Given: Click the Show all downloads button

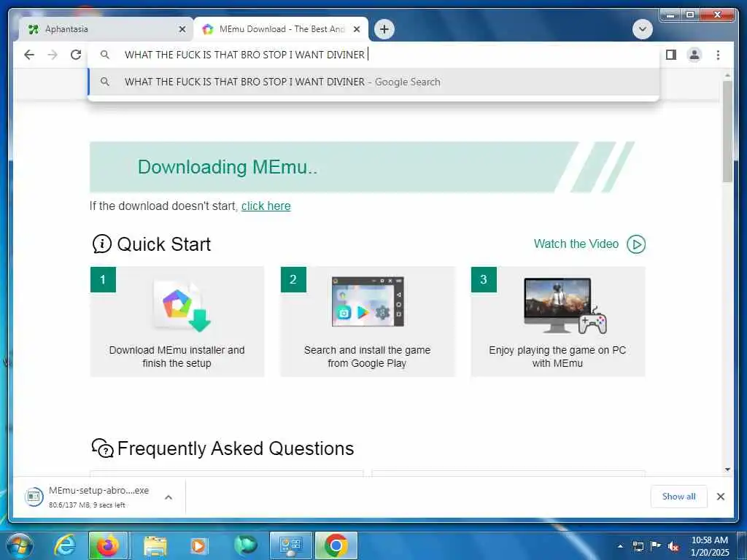Looking at the screenshot, I should 678,497.
